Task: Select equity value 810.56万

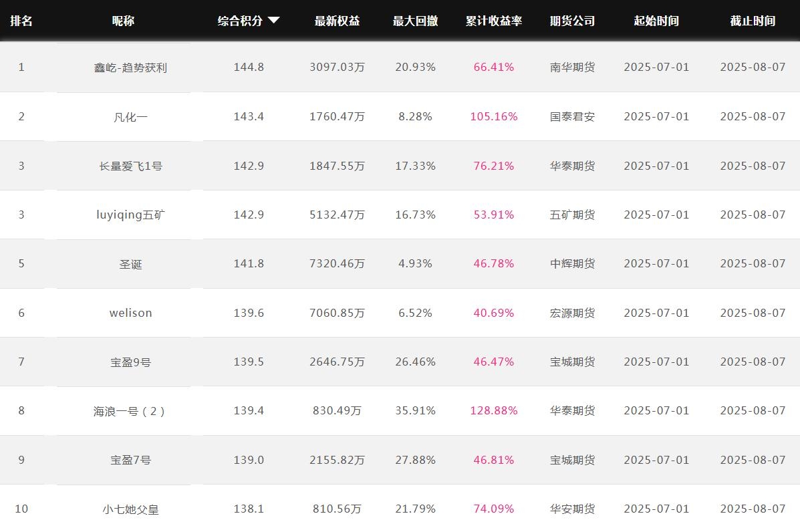Action: pyautogui.click(x=338, y=509)
